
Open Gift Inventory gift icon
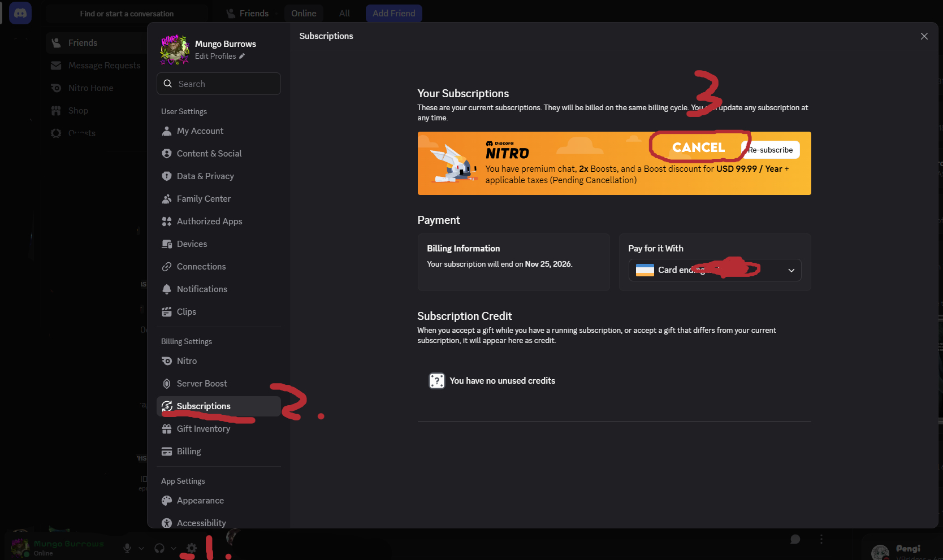point(167,429)
